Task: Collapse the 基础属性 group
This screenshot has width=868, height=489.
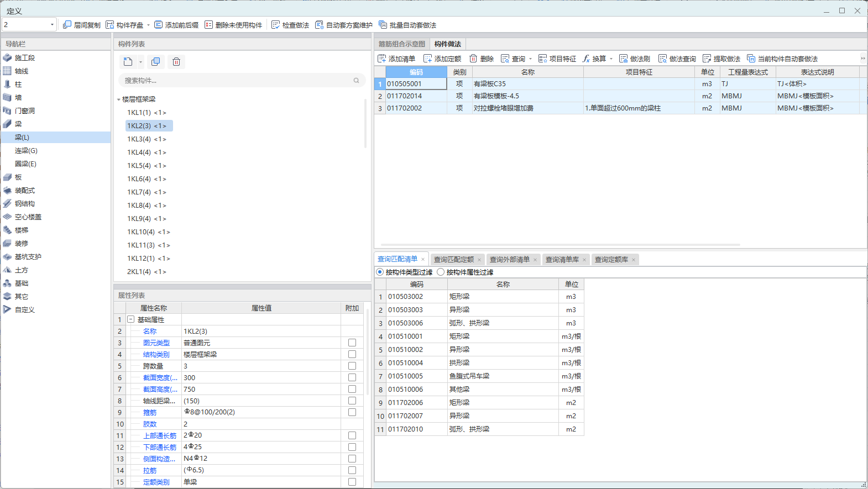Action: click(131, 319)
